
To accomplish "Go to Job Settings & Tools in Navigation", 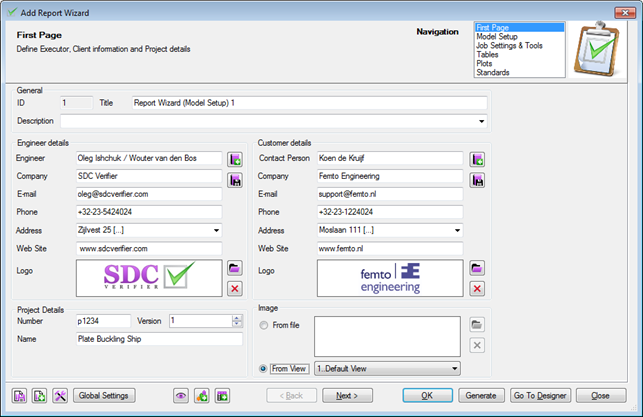I will (519, 46).
